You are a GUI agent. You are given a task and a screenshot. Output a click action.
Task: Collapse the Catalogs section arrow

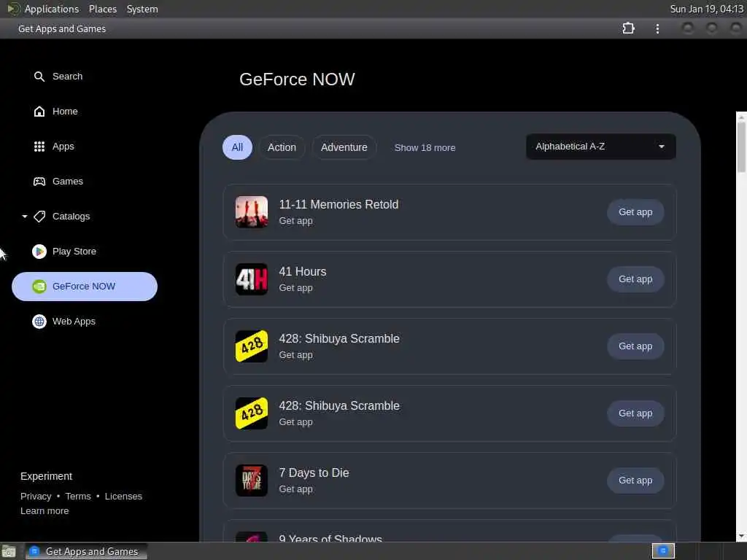pyautogui.click(x=25, y=216)
